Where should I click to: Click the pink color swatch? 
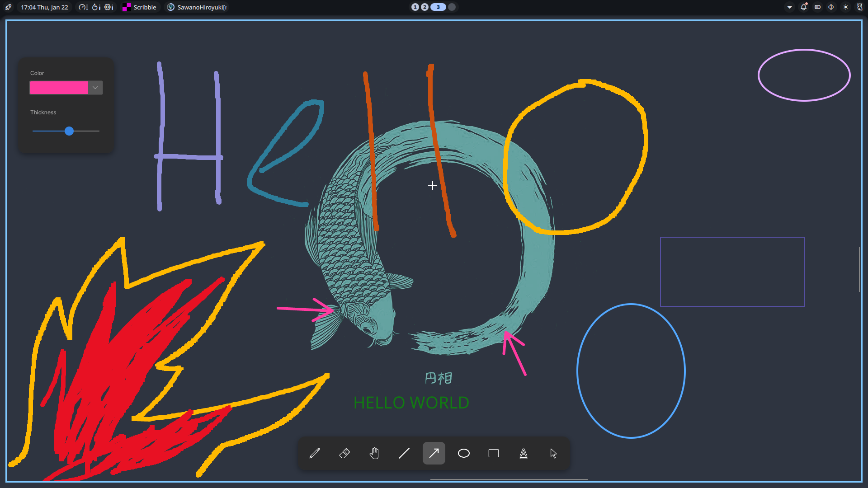[59, 88]
